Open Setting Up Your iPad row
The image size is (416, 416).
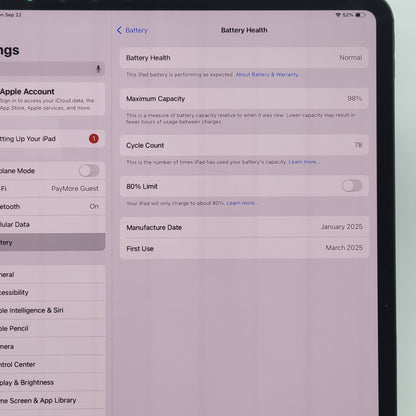52,139
